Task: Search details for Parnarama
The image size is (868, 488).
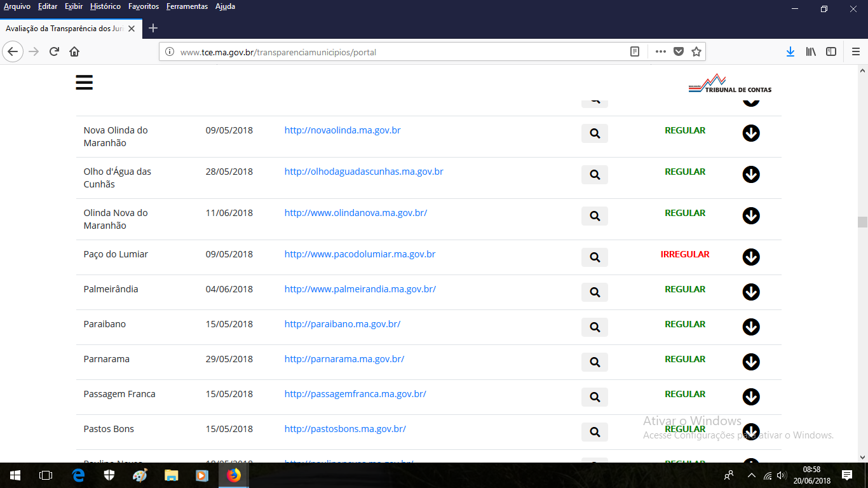Action: pyautogui.click(x=595, y=362)
